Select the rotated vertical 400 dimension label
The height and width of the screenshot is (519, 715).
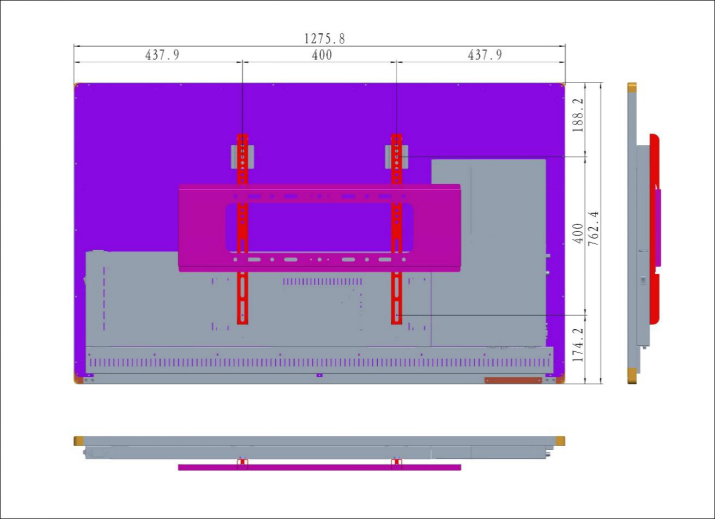coord(578,234)
